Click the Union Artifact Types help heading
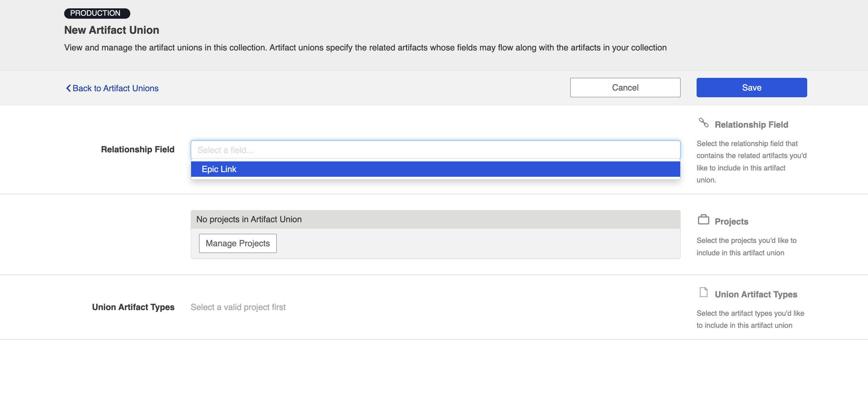Screen dimensions: 868x417 756,294
